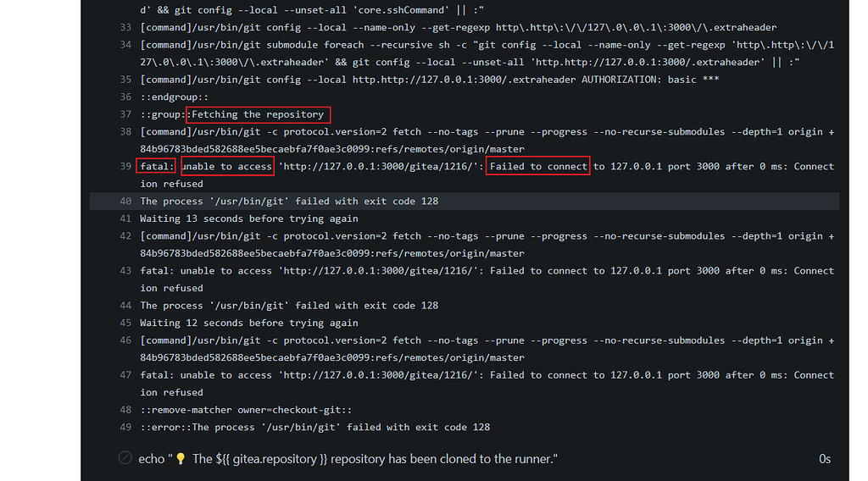
Task: Click the 0s duration of echo step
Action: pyautogui.click(x=825, y=459)
